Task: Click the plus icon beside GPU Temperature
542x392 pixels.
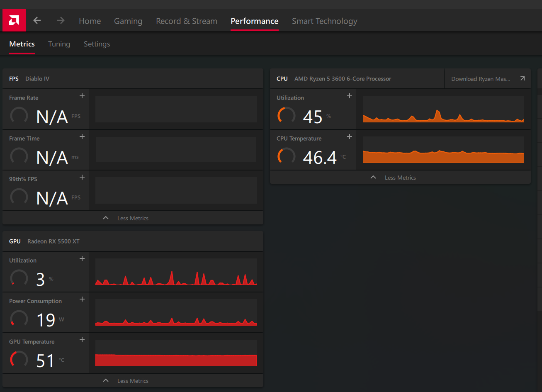Action: point(82,340)
